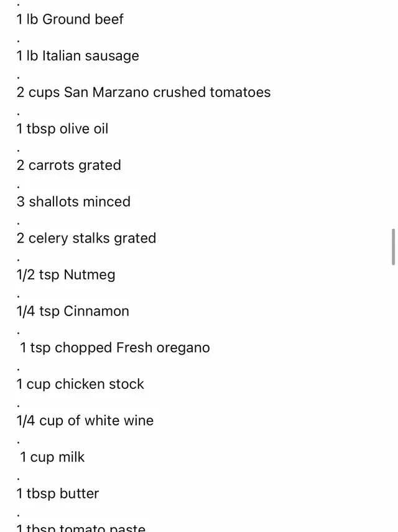Screen dimensions: 398x532
Task: Click the vertical scrollbar handle
Action: (393, 246)
